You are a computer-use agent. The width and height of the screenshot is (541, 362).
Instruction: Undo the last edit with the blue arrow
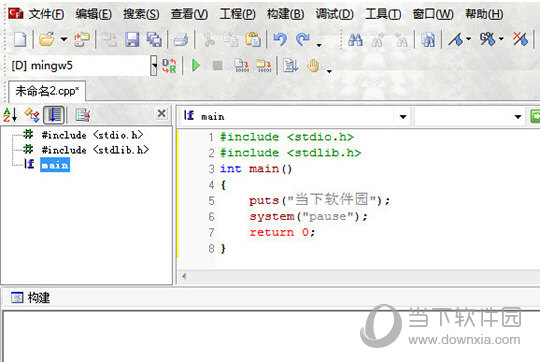point(280,40)
